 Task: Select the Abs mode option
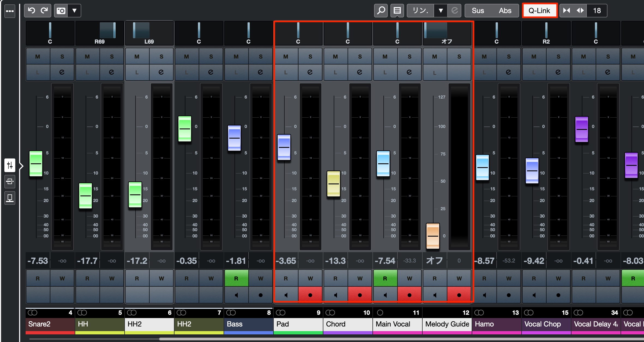(x=505, y=11)
